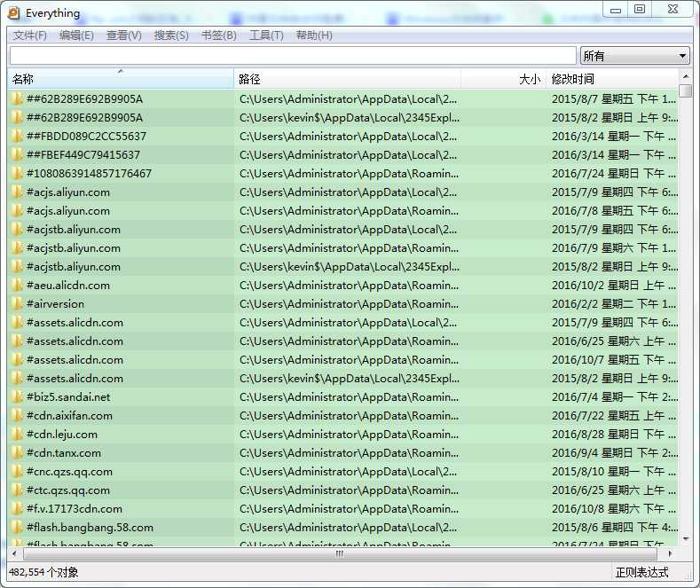The width and height of the screenshot is (700, 588).
Task: Select folder icon of #cdn.aixifan.com
Action: coord(17,415)
